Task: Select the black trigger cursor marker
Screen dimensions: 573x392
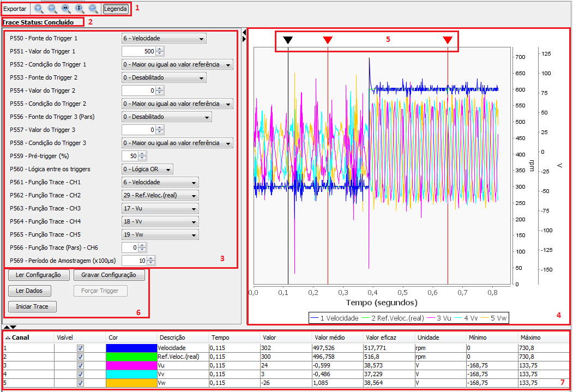Action: [x=288, y=40]
